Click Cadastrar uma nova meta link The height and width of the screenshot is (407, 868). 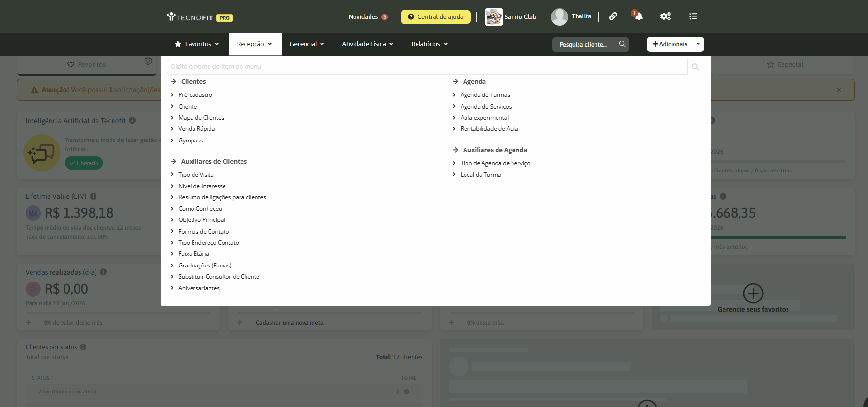[290, 323]
